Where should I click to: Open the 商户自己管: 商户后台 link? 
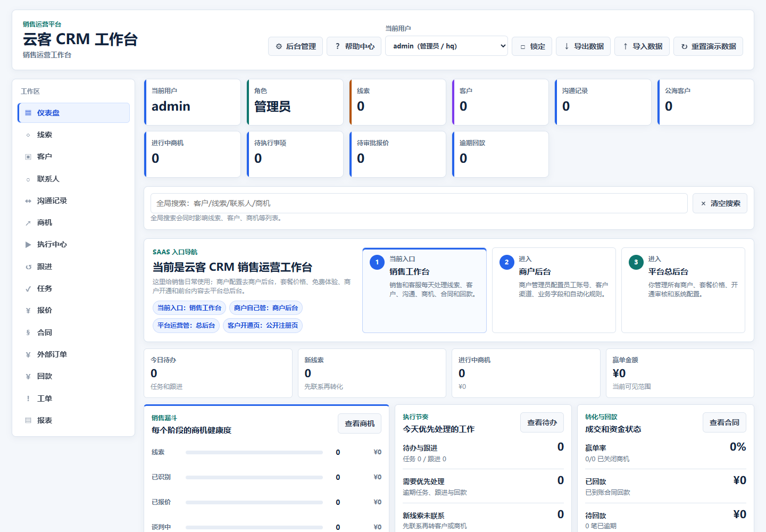tap(266, 308)
